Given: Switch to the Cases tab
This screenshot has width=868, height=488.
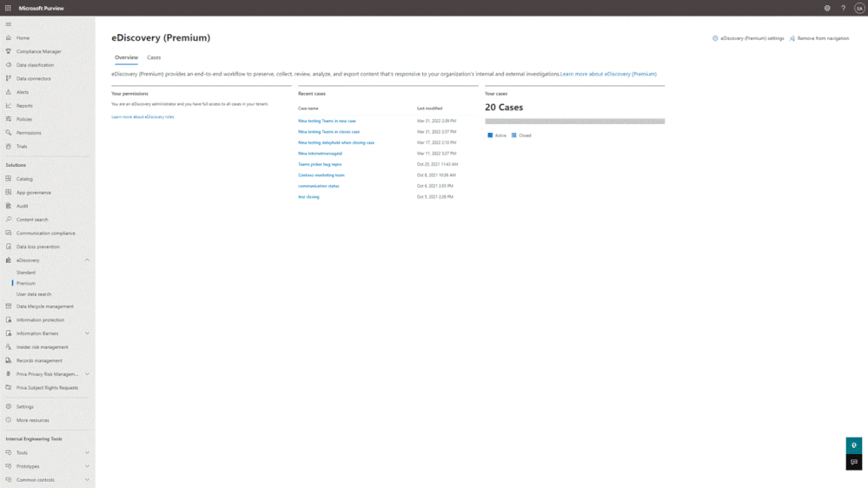Looking at the screenshot, I should point(154,57).
